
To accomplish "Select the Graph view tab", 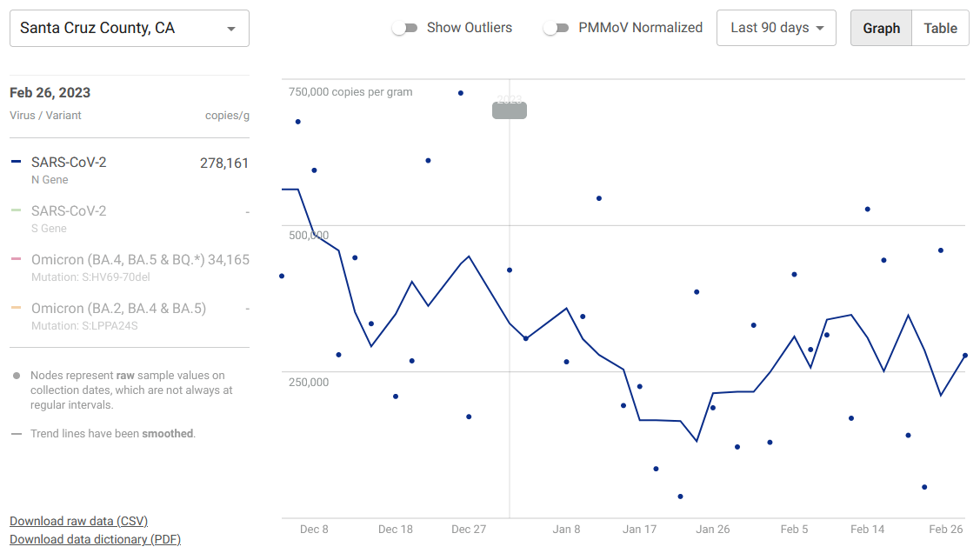I will click(881, 28).
